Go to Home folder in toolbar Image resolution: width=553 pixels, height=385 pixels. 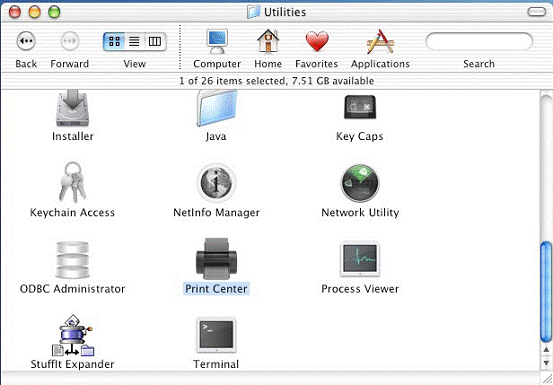coord(268,41)
